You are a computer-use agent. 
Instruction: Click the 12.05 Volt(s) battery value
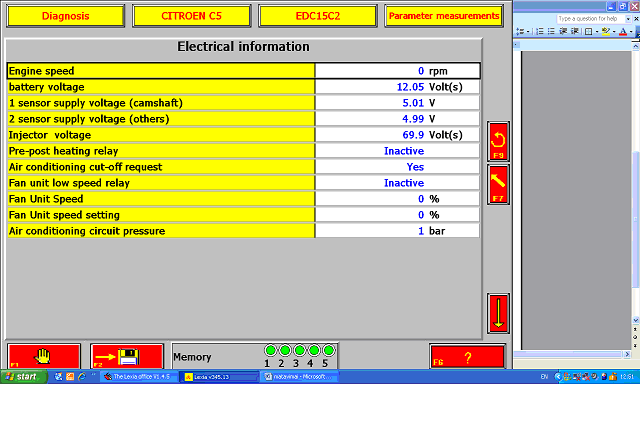pos(429,87)
